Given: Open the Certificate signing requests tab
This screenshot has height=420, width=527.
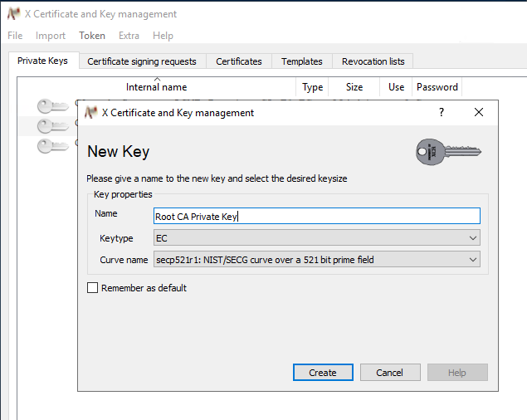Looking at the screenshot, I should 142,61.
